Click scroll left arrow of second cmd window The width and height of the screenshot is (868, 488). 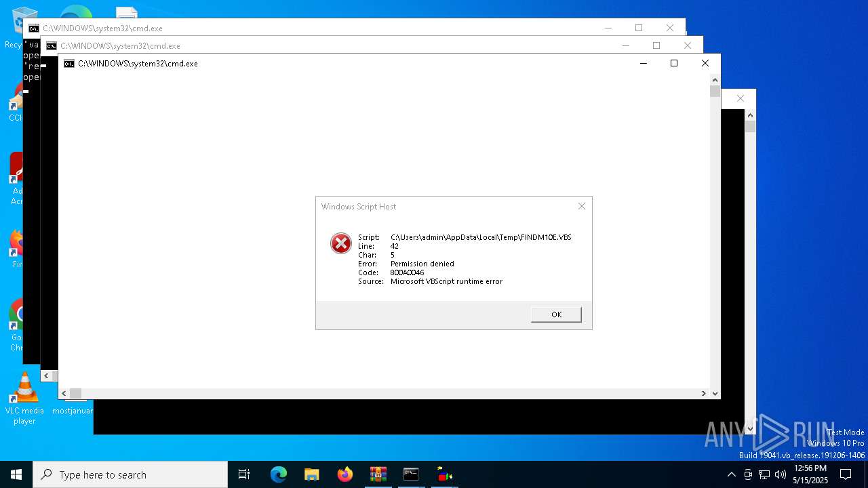47,375
